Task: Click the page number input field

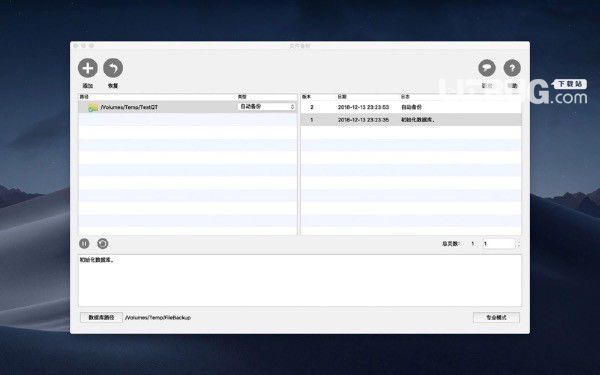Action: coord(499,243)
